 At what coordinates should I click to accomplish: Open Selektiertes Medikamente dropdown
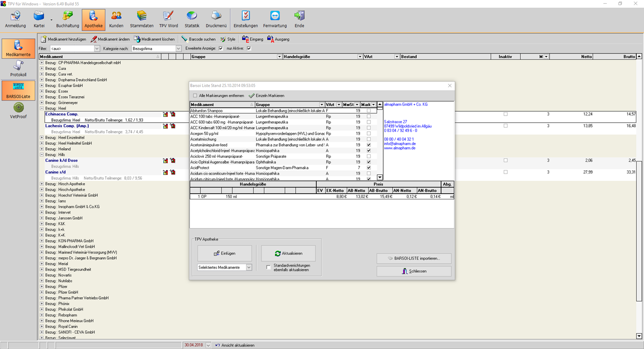tap(249, 268)
